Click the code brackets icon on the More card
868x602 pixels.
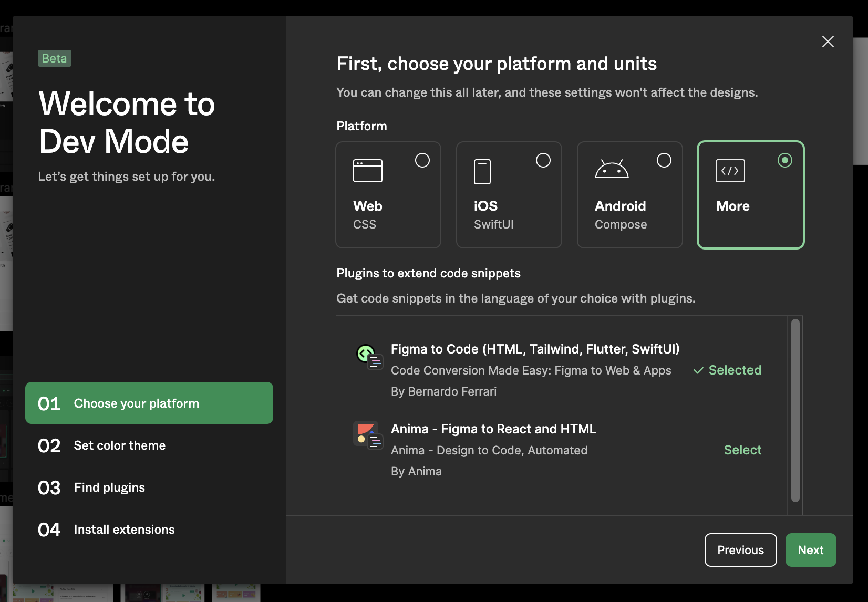tap(730, 170)
